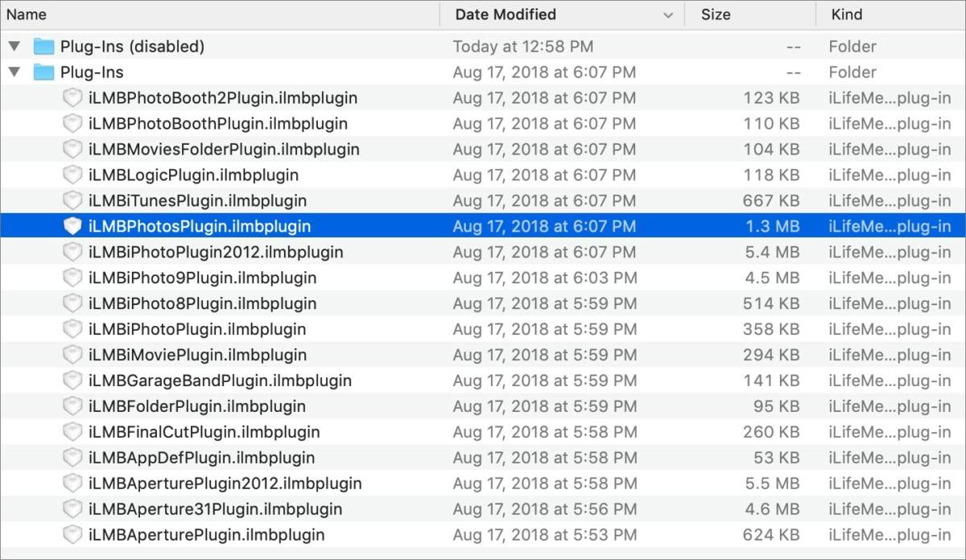Click the 95 KB size value

tap(777, 406)
